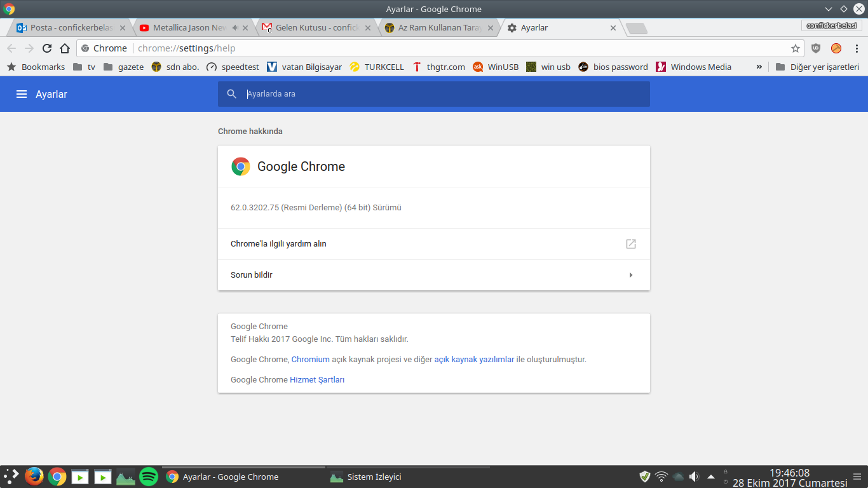
Task: Open the speedtest bookmark
Action: (233, 67)
